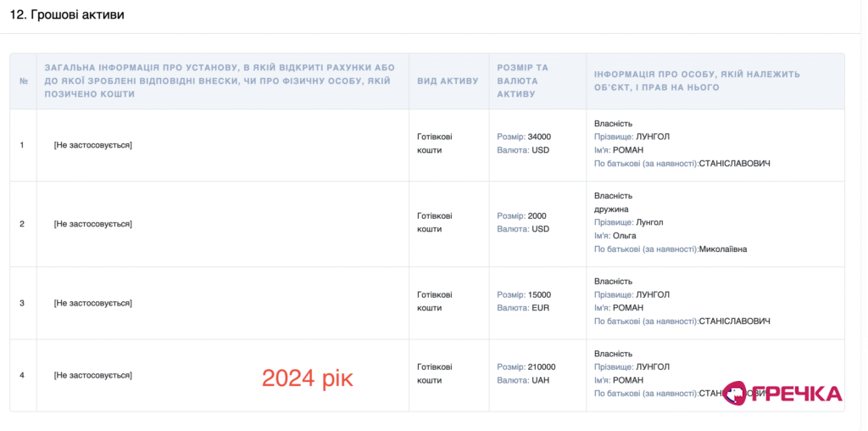Image resolution: width=868 pixels, height=431 pixels.
Task: Select the '12. Грошові активи' section heading
Action: [67, 15]
